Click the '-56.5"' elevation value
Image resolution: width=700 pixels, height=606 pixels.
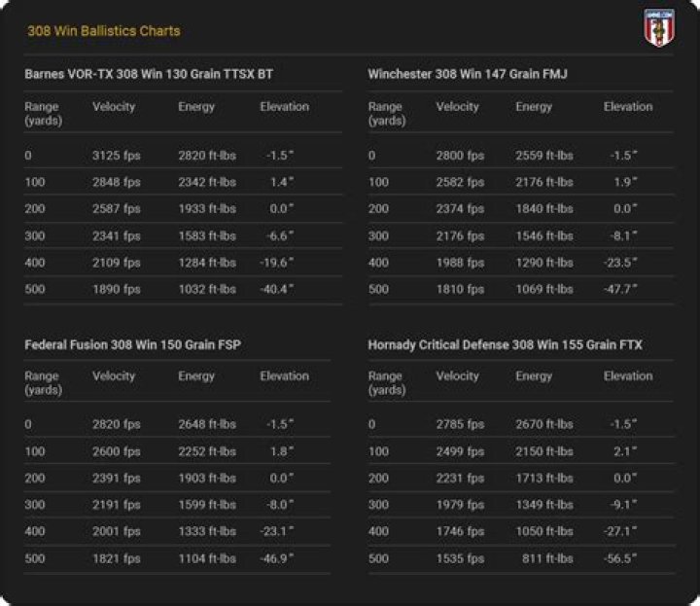(620, 558)
